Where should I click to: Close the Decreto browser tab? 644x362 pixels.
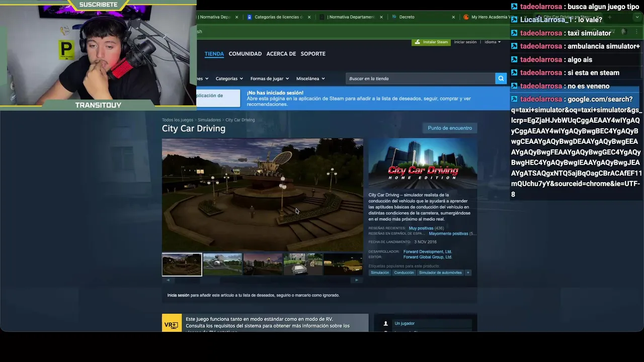453,17
